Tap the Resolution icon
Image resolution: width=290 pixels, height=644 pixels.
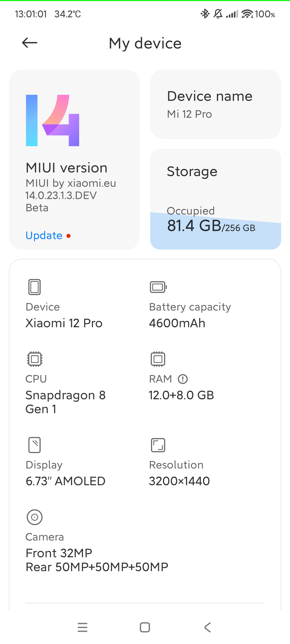tap(158, 445)
